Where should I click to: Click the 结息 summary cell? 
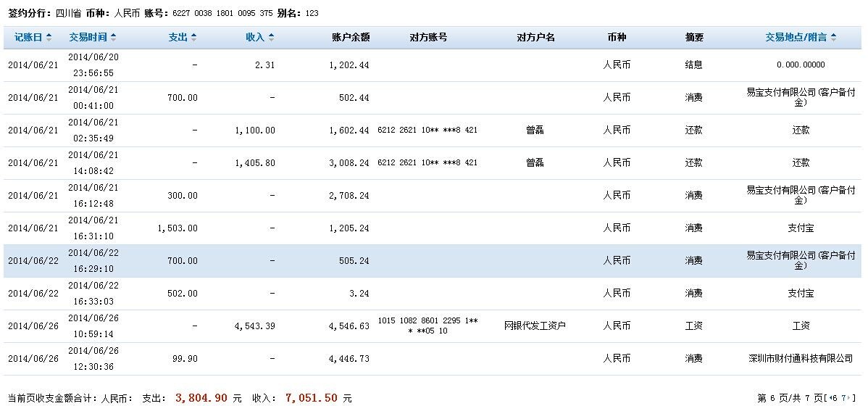point(694,65)
